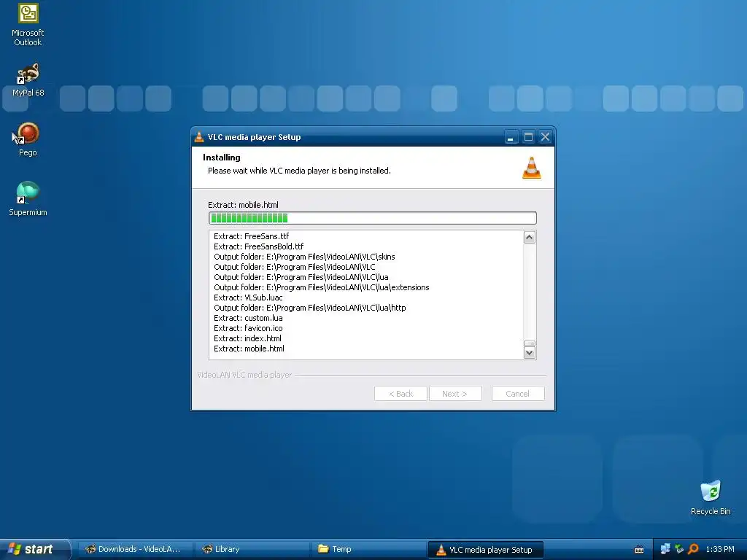The image size is (747, 560).
Task: Click the 'VideoLAN VLC media player' branding text
Action: click(244, 375)
